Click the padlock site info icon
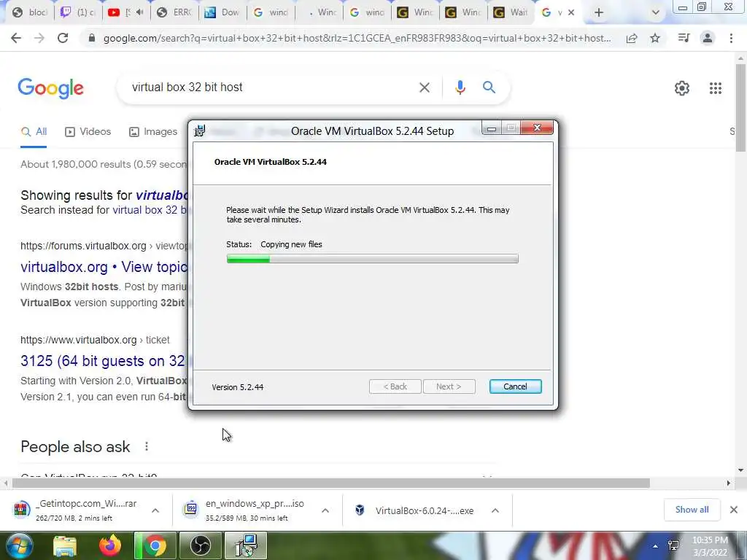Viewport: 747px width, 560px height. 92,38
